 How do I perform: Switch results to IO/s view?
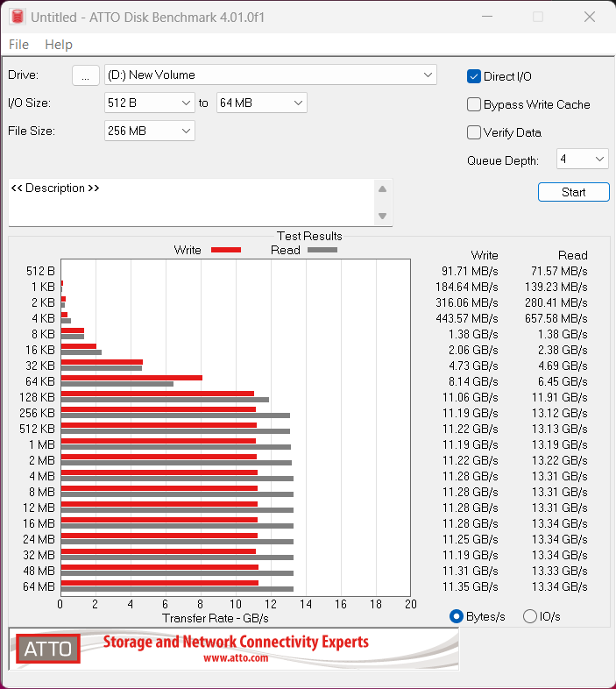[x=529, y=616]
